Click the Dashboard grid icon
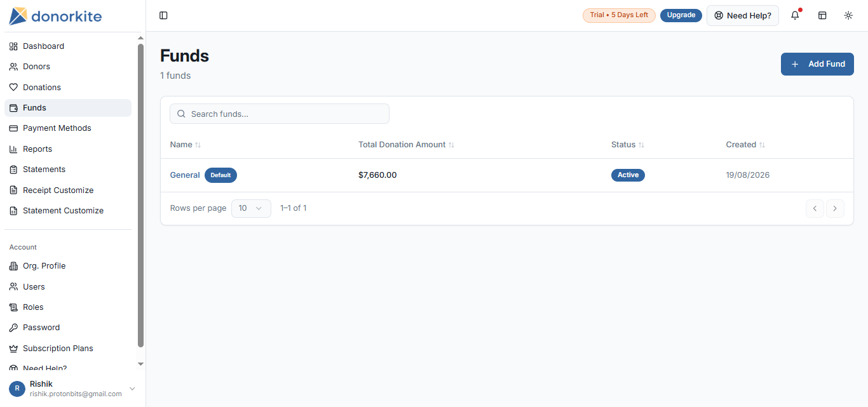Image resolution: width=868 pixels, height=407 pixels. 13,46
